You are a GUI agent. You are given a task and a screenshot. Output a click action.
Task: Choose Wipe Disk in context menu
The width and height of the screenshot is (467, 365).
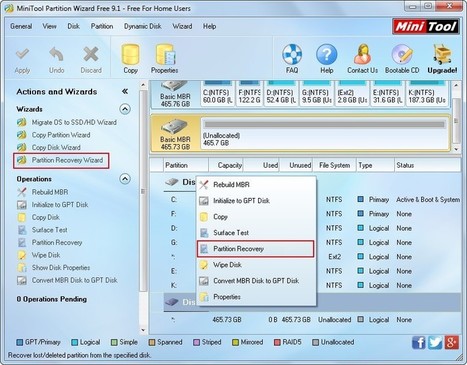[256, 265]
